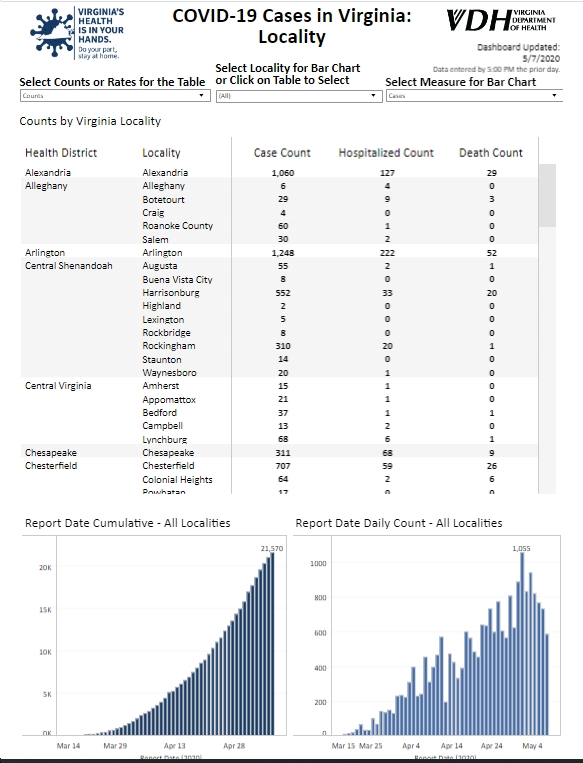The width and height of the screenshot is (583, 763).
Task: Select the Arlington locality row
Action: tap(279, 253)
